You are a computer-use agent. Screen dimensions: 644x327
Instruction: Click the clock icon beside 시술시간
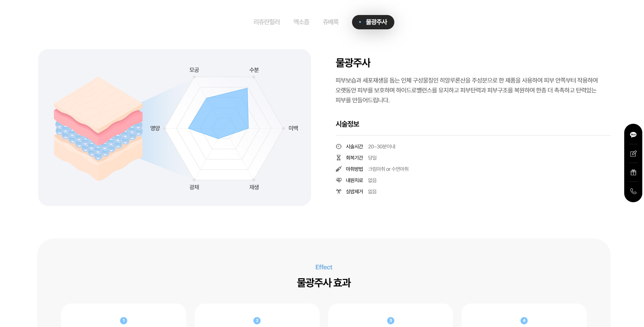(x=338, y=147)
